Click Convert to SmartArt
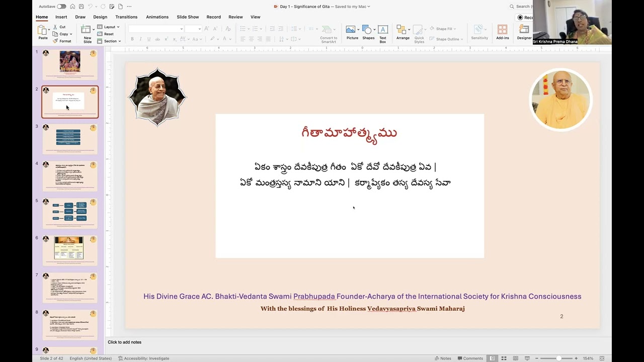The image size is (644, 362). coord(329,34)
